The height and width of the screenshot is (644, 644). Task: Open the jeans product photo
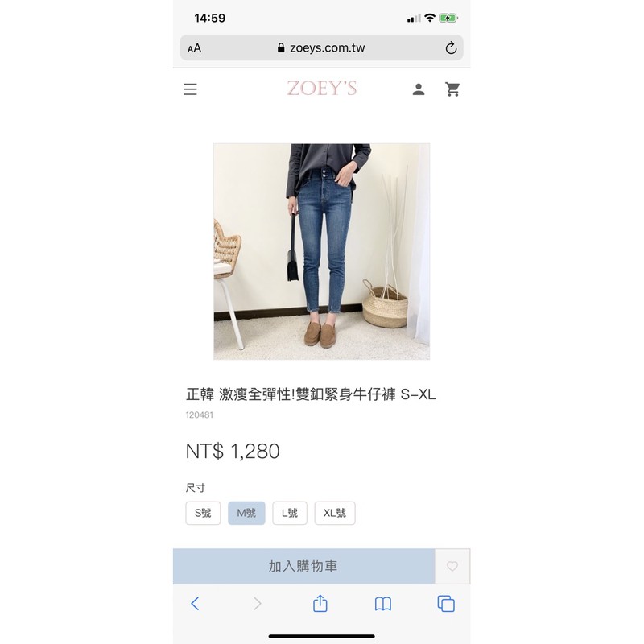click(x=321, y=251)
